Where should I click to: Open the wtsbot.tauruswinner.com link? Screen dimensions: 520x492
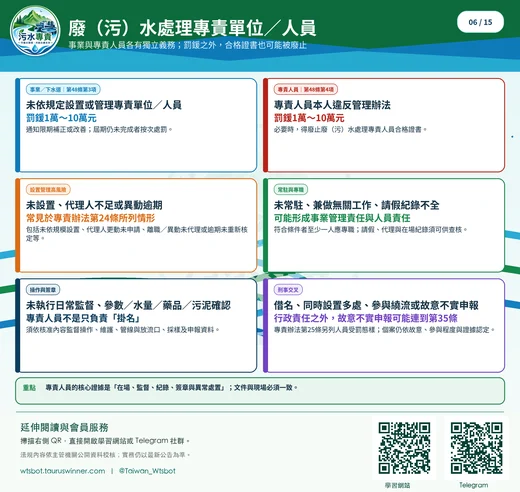pos(63,471)
